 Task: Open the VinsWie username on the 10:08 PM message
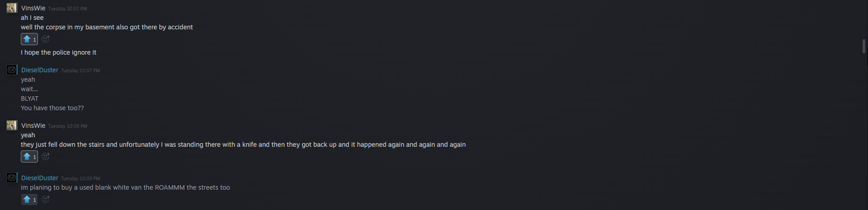click(x=33, y=126)
